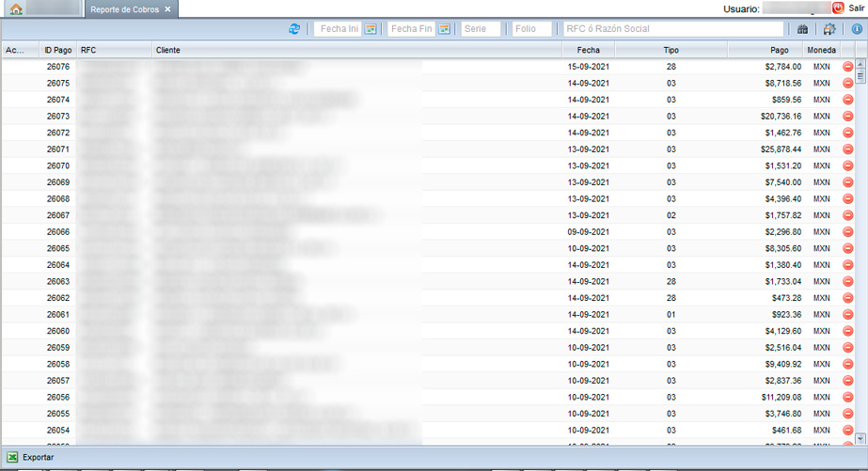Viewport: 868px width, 471px height.
Task: Sort by the Tipo column header
Action: [x=671, y=50]
